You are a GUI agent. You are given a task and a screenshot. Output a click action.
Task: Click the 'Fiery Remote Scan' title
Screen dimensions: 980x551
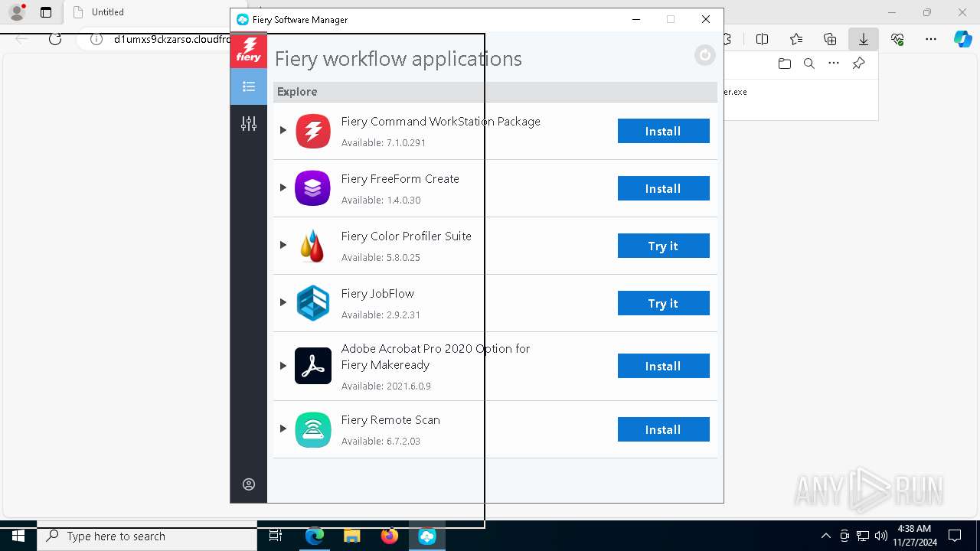click(x=390, y=420)
